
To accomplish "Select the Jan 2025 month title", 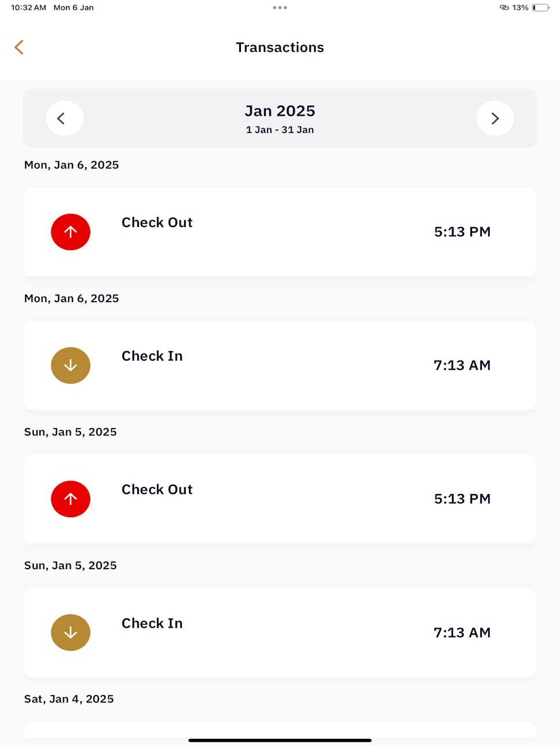I will [x=280, y=111].
